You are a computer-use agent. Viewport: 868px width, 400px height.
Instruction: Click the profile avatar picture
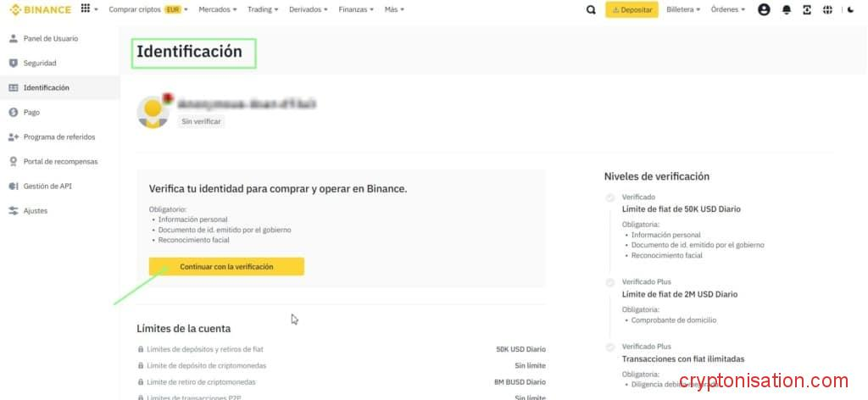click(153, 111)
